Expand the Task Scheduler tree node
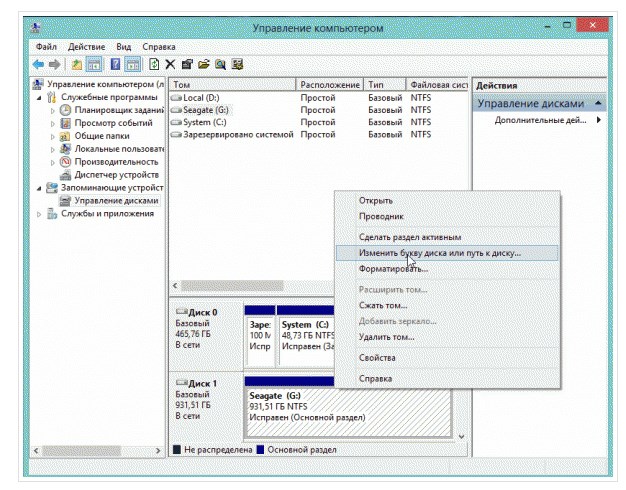The height and width of the screenshot is (490, 626). click(52, 110)
